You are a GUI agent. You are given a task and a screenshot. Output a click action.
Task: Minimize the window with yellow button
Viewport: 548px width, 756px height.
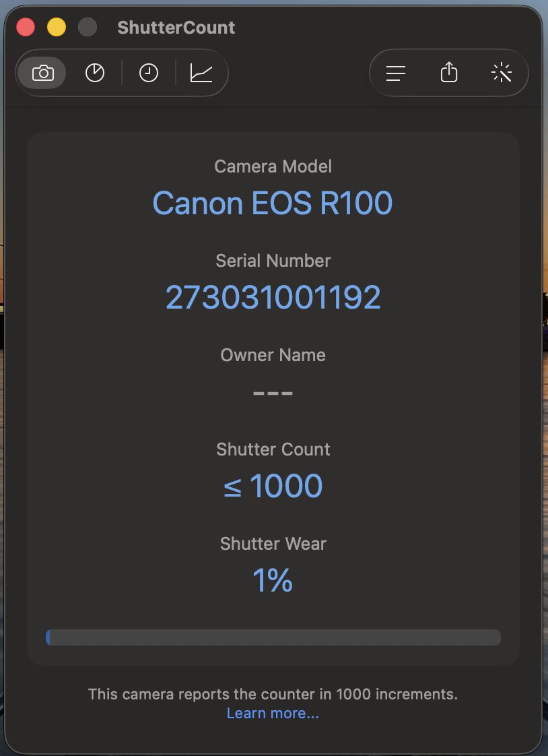(x=57, y=28)
